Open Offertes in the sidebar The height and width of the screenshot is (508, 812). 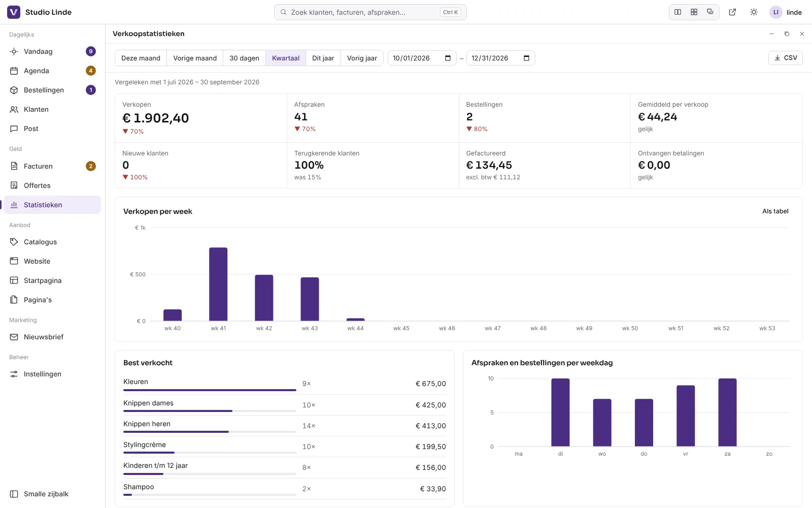click(52, 185)
